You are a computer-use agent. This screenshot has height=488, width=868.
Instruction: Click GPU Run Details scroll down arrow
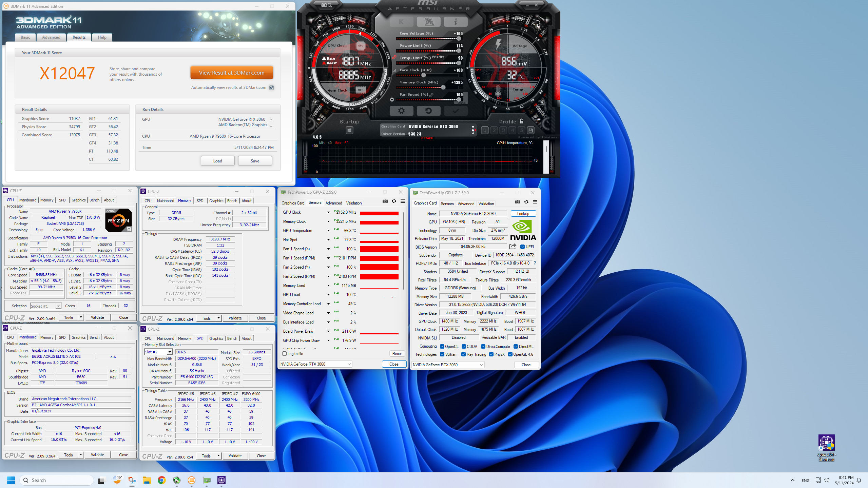271,126
